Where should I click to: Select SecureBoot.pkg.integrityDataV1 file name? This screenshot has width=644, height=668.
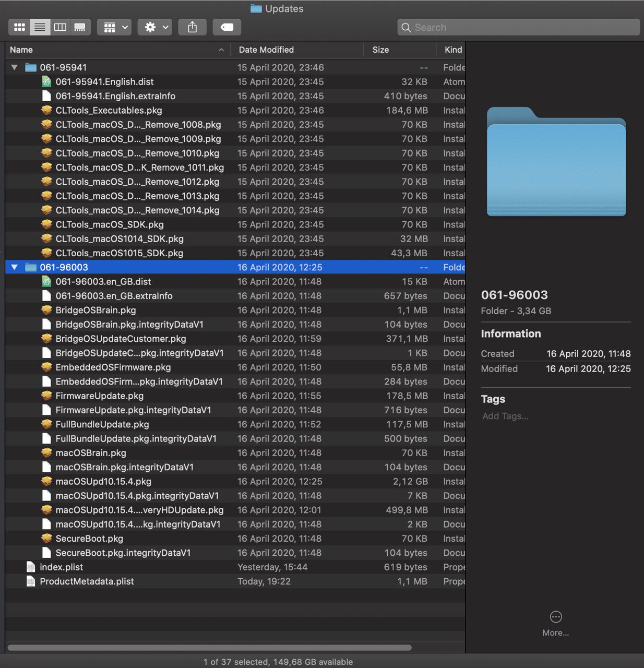click(x=123, y=553)
